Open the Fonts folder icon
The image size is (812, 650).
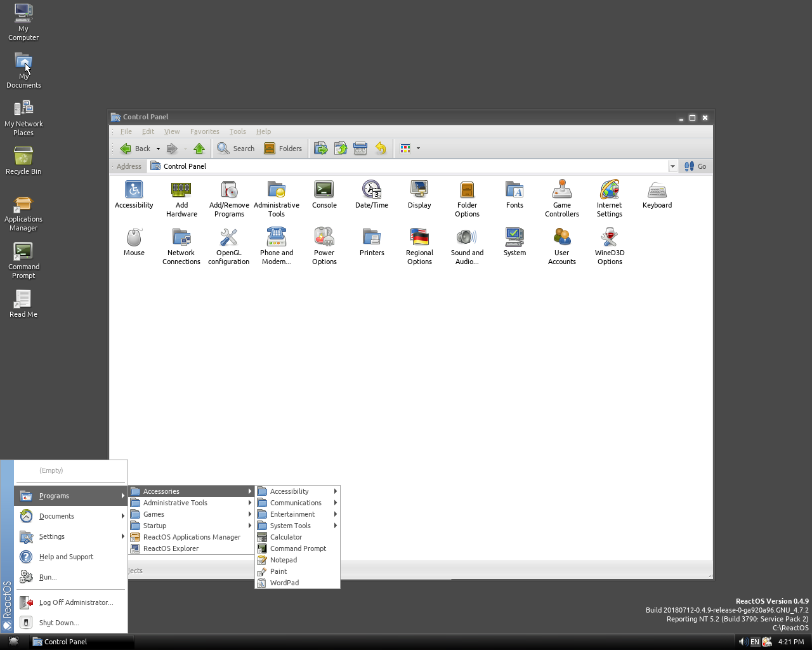tap(514, 195)
